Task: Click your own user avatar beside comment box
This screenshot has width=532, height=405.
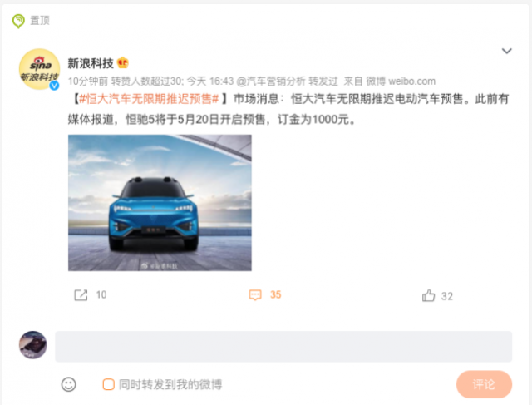Action: click(x=33, y=345)
